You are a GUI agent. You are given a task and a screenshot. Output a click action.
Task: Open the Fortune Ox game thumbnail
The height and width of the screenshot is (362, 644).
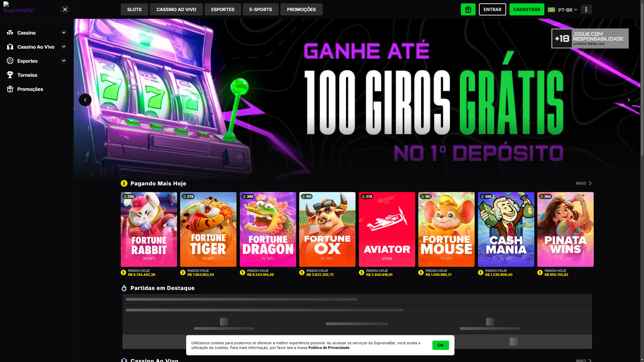(327, 229)
